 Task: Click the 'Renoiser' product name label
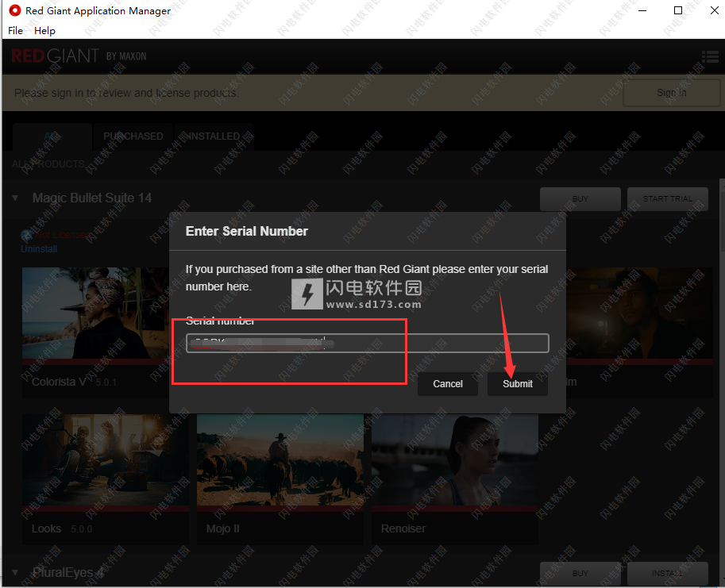[403, 528]
